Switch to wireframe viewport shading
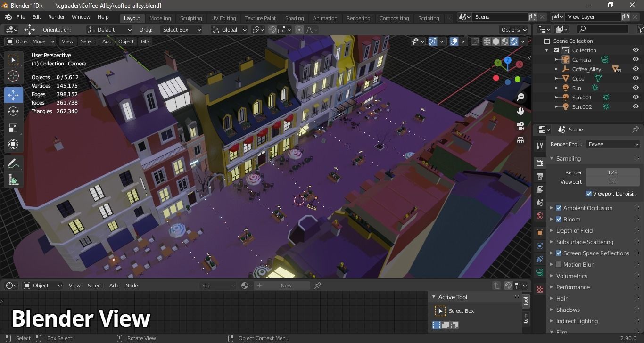 (x=487, y=41)
